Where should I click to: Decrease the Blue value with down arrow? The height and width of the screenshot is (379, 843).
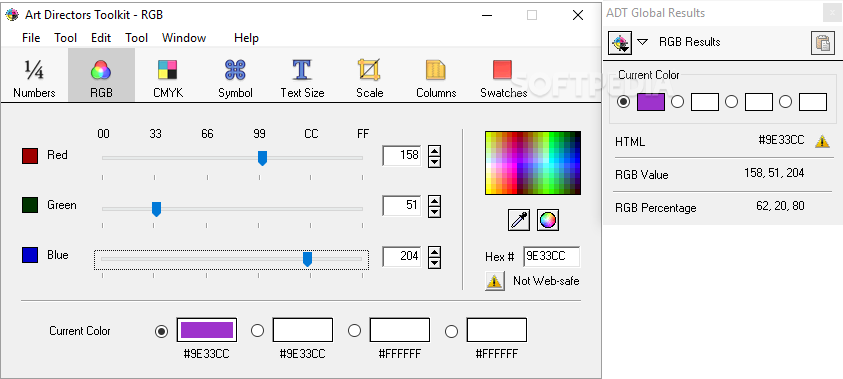pos(434,262)
